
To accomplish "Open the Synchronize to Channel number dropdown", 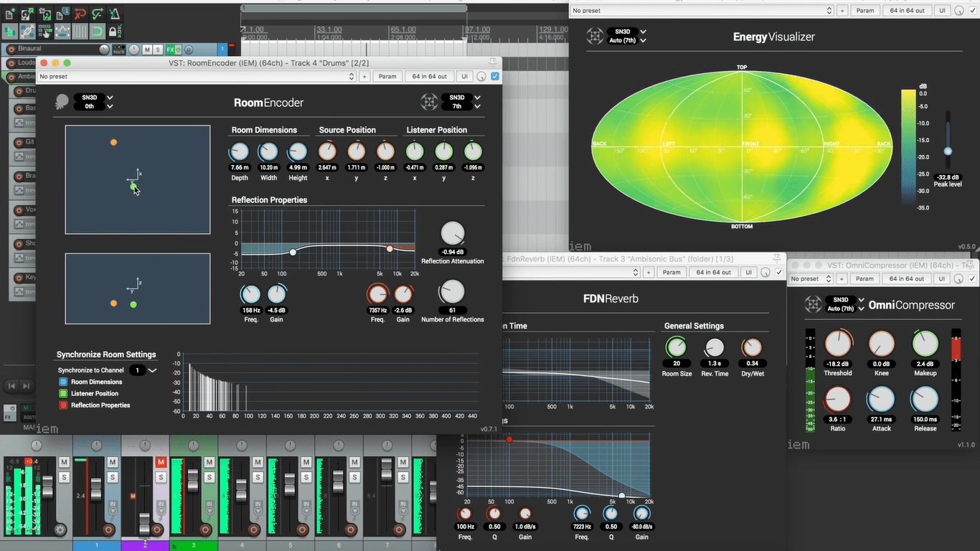I will tap(139, 369).
